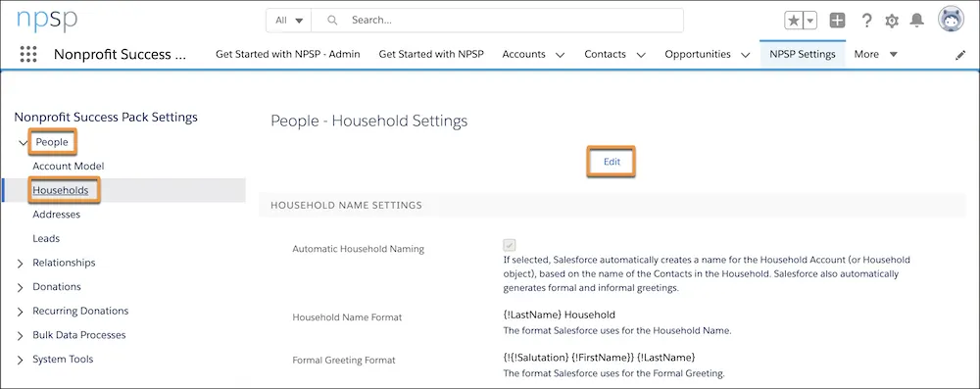Open the Help question mark icon

pyautogui.click(x=866, y=21)
